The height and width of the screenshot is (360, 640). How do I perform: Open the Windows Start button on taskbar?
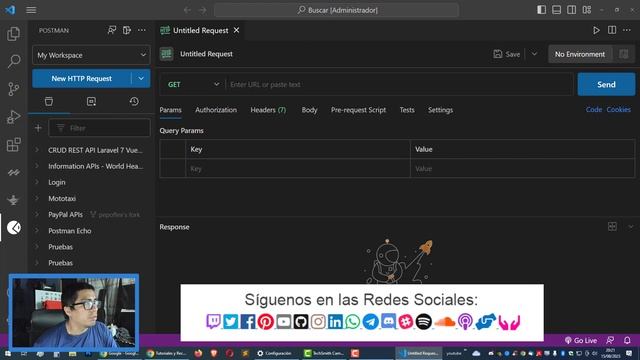point(8,353)
